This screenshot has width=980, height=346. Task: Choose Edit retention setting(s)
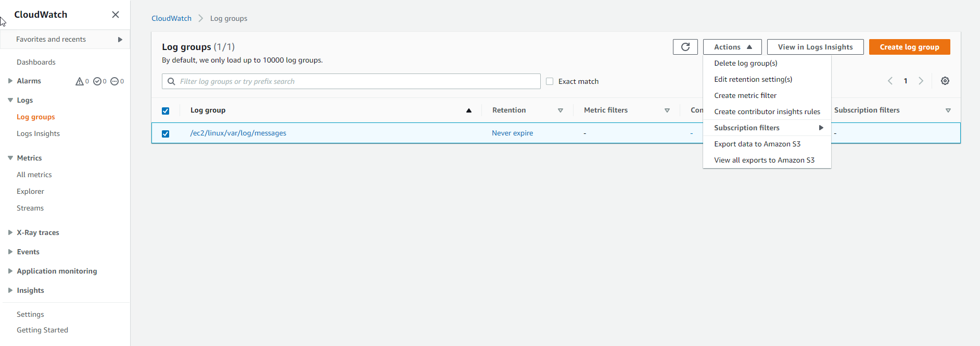point(753,79)
